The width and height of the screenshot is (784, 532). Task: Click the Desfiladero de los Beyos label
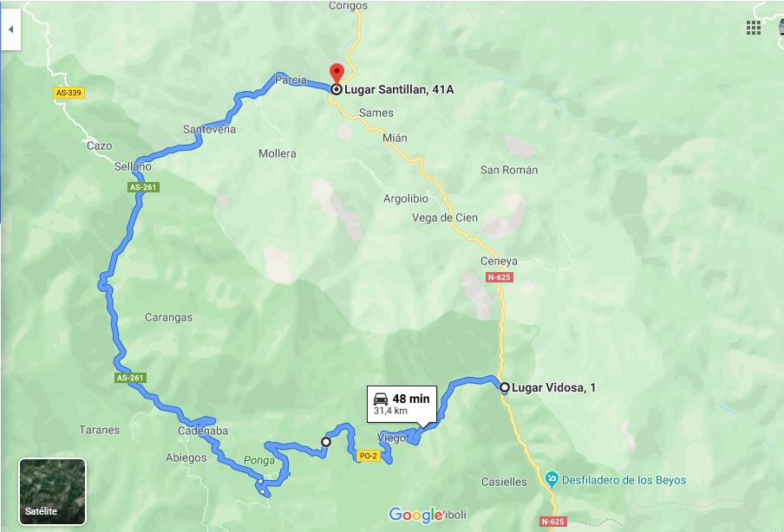pyautogui.click(x=624, y=480)
